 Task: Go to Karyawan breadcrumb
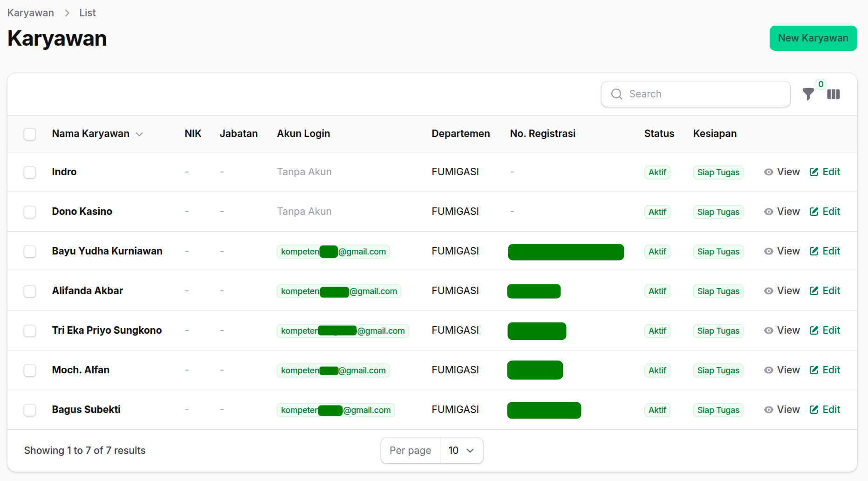point(31,13)
